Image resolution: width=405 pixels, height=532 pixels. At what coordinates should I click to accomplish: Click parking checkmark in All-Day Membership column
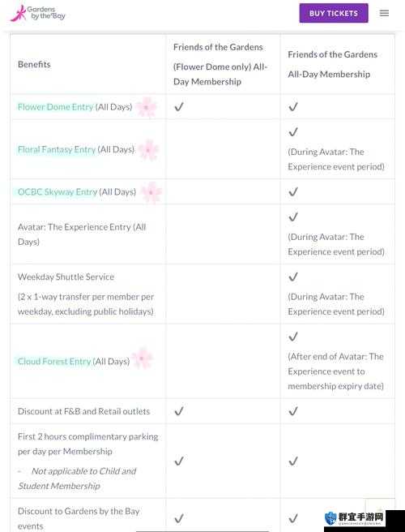pyautogui.click(x=293, y=461)
